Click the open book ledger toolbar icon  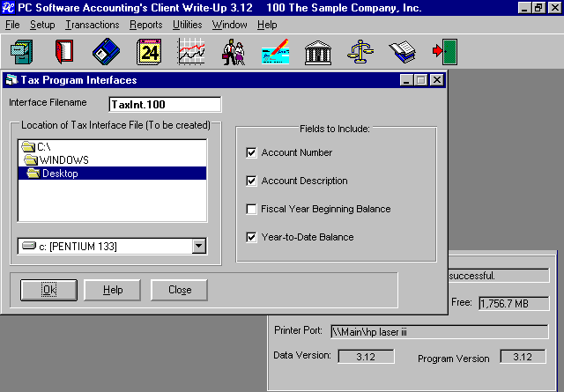403,52
